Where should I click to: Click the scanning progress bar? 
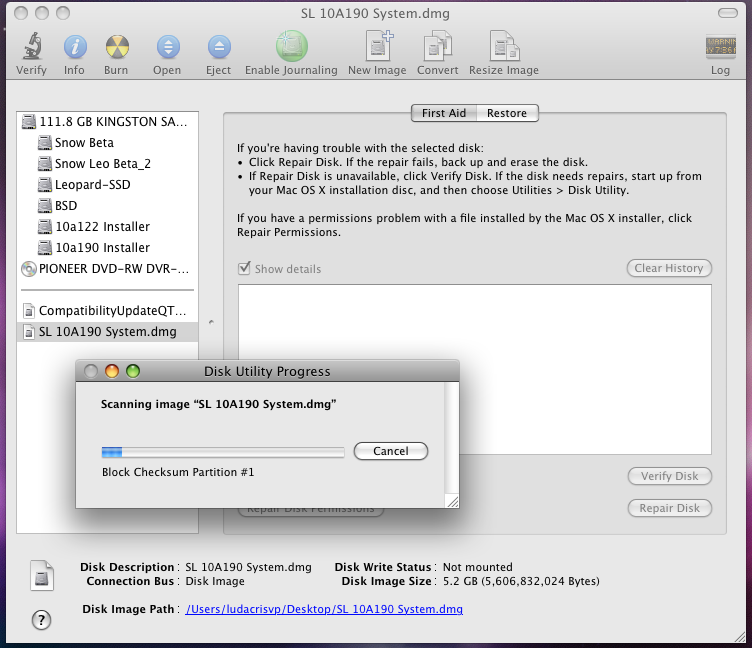pos(223,452)
